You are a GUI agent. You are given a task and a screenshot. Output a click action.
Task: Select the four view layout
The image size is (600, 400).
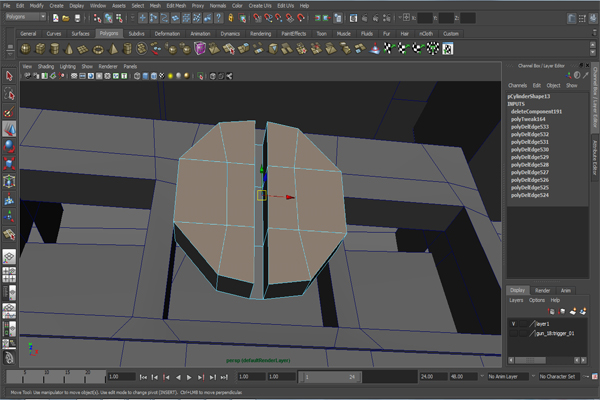9,274
